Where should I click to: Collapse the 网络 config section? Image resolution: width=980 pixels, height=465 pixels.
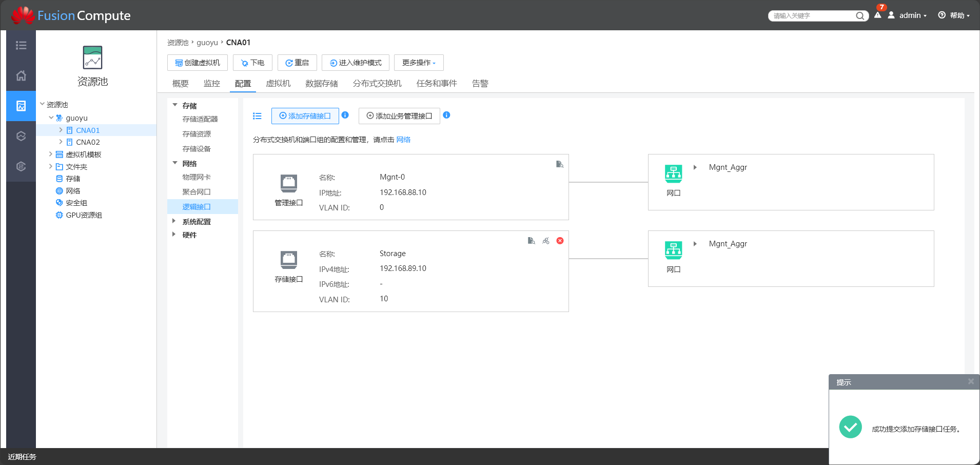(175, 163)
